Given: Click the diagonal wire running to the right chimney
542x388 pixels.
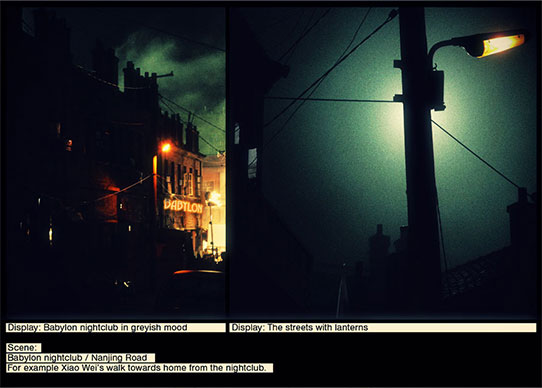Looking at the screenshot, I should (475, 154).
